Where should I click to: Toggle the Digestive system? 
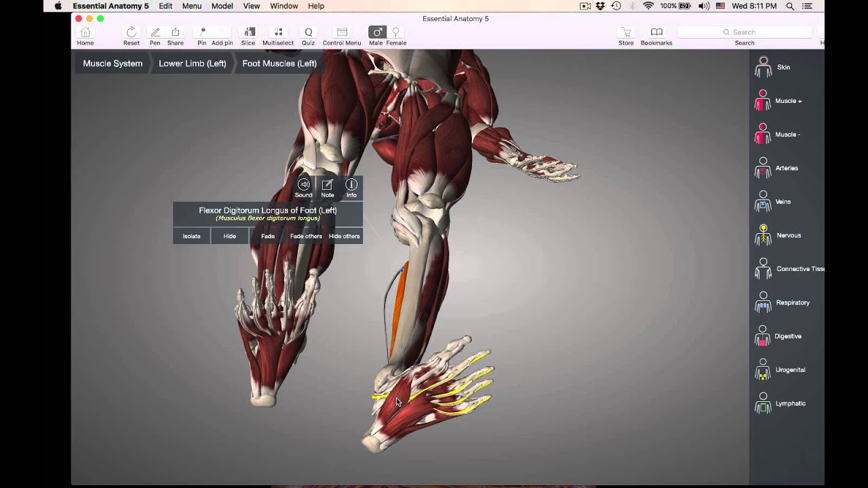point(778,336)
